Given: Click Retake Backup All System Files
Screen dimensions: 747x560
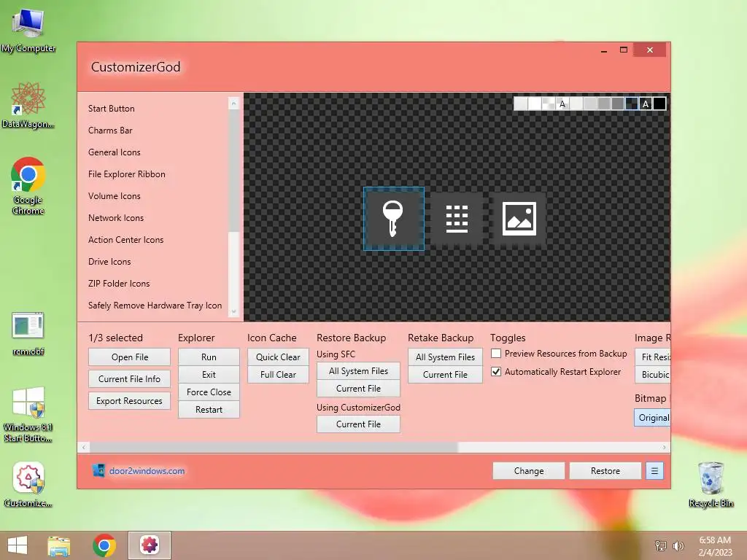Looking at the screenshot, I should [x=445, y=357].
